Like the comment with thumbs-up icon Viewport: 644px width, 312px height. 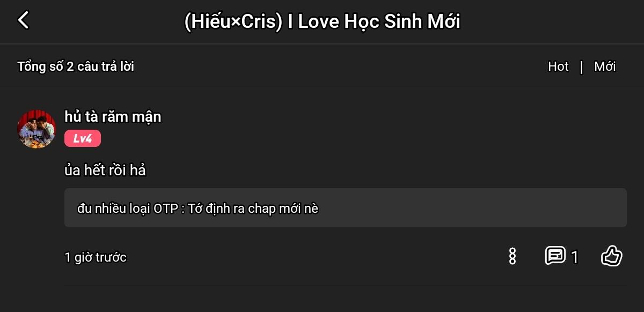click(611, 256)
